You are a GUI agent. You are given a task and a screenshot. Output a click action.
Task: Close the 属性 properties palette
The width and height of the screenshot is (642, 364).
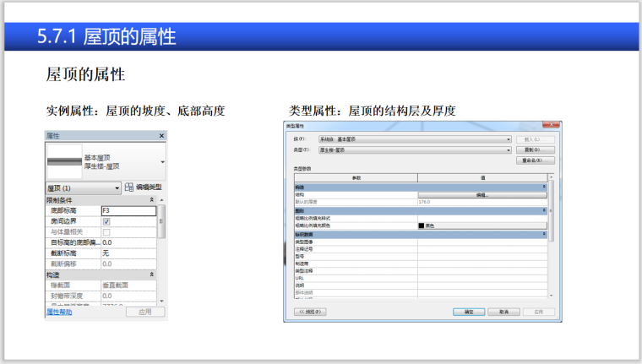161,136
